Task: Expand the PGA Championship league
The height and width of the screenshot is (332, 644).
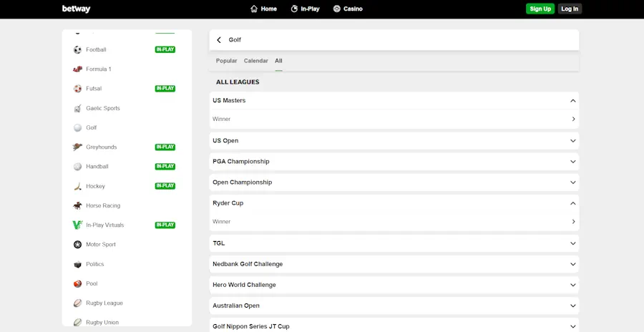Action: [x=573, y=162]
